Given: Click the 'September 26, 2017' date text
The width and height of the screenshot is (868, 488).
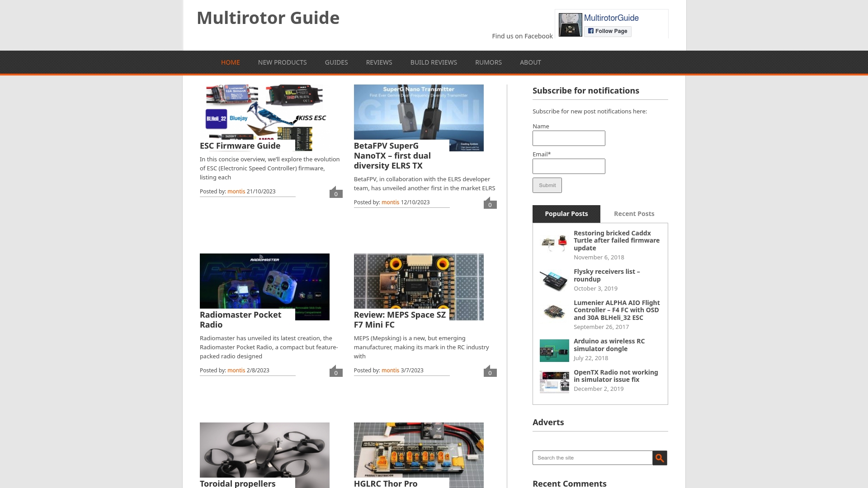Looking at the screenshot, I should tap(601, 327).
